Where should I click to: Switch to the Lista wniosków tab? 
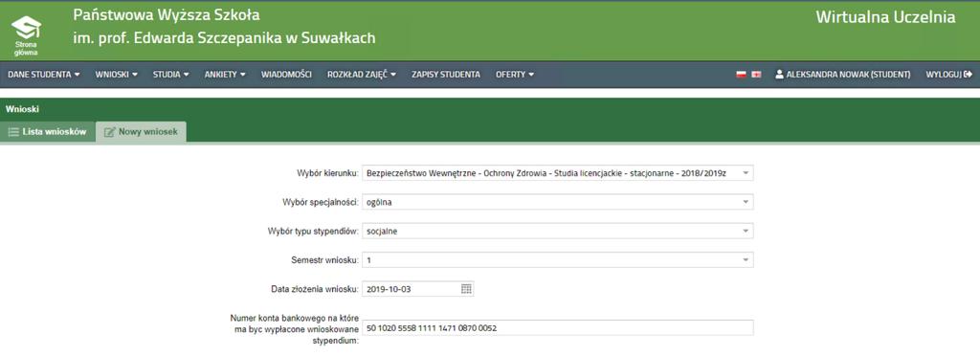tap(48, 132)
